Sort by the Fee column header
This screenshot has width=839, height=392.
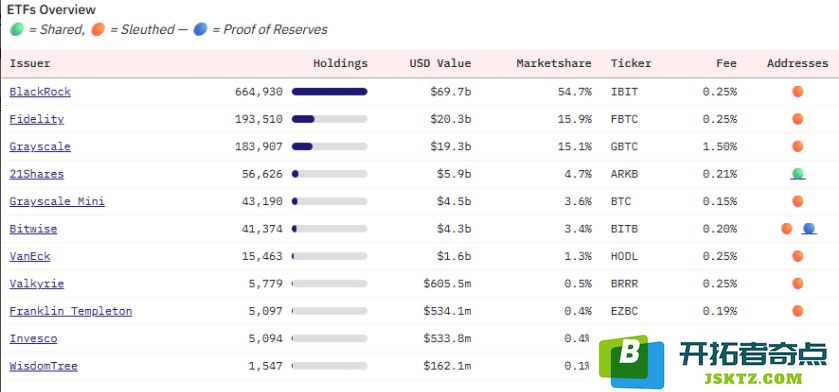click(726, 63)
